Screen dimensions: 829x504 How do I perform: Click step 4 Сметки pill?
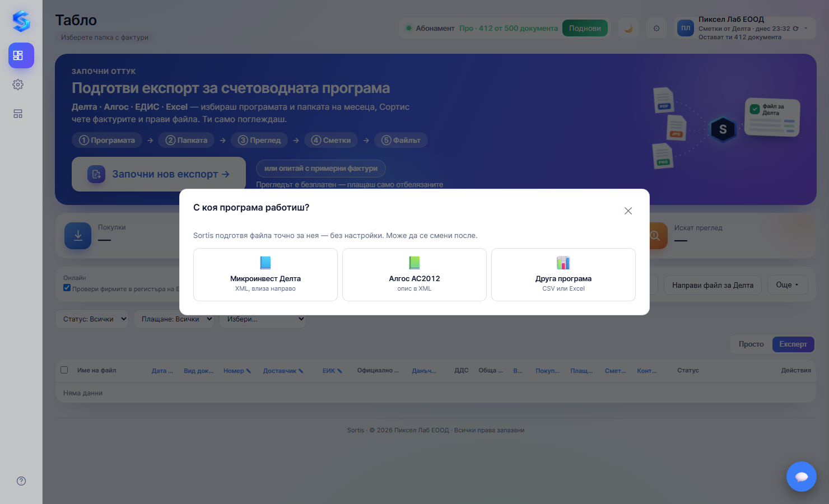pos(331,140)
